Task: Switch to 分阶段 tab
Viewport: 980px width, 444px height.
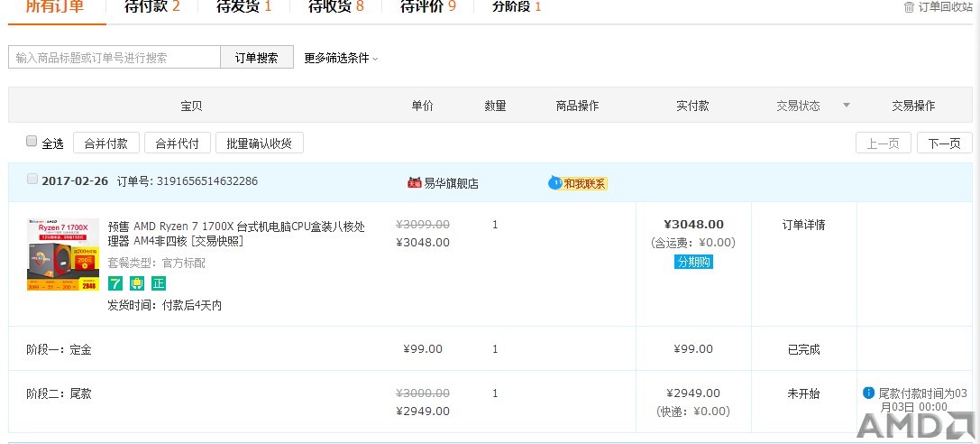Action: pos(517,7)
